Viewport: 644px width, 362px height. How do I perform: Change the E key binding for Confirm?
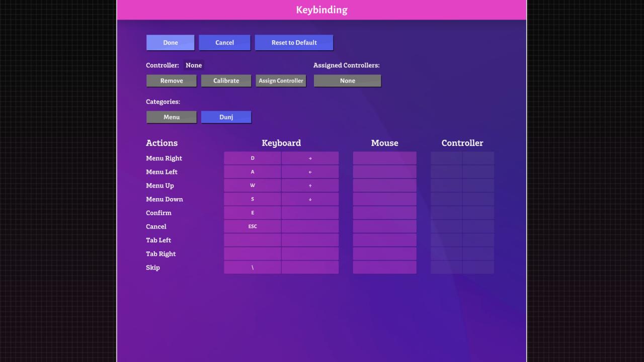(x=253, y=213)
